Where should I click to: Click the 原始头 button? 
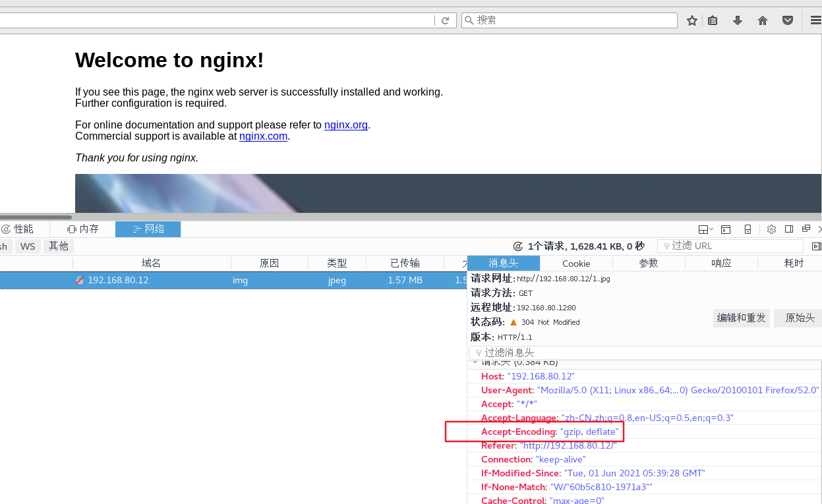[798, 318]
